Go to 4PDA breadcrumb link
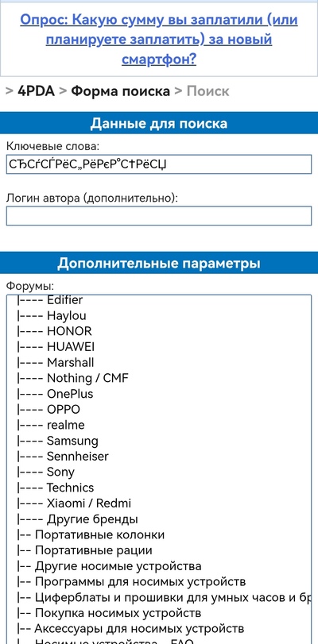Image resolution: width=318 pixels, height=644 pixels. [36, 91]
